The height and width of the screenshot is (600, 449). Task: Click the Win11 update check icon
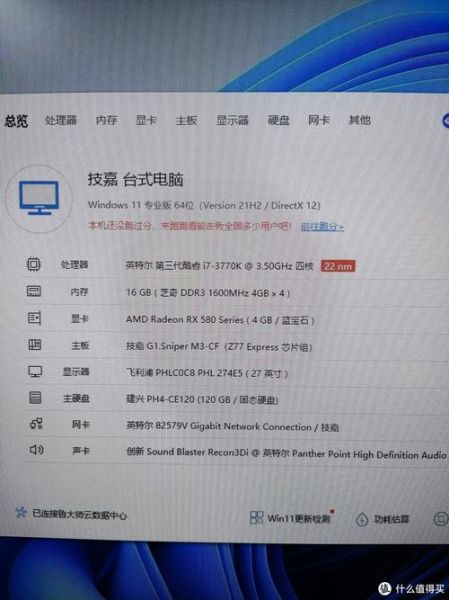[x=256, y=518]
